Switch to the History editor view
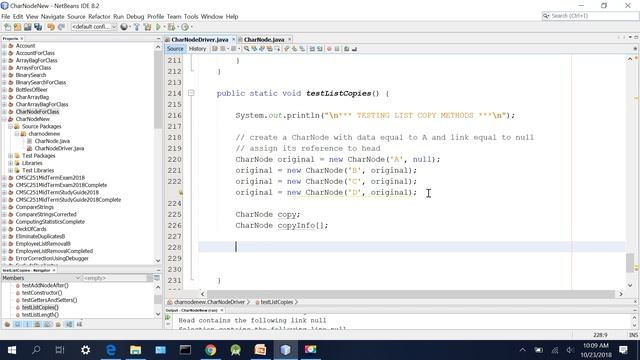 [198, 49]
